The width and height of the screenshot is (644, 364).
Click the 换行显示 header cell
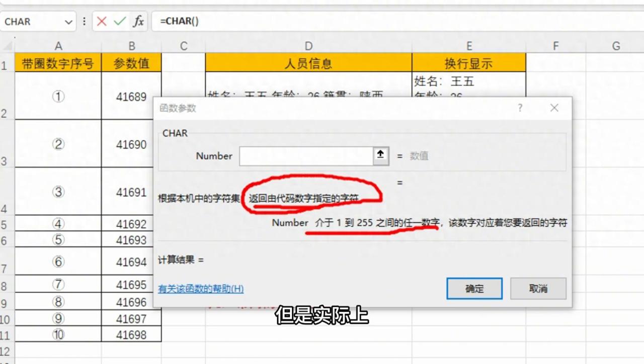pyautogui.click(x=469, y=63)
